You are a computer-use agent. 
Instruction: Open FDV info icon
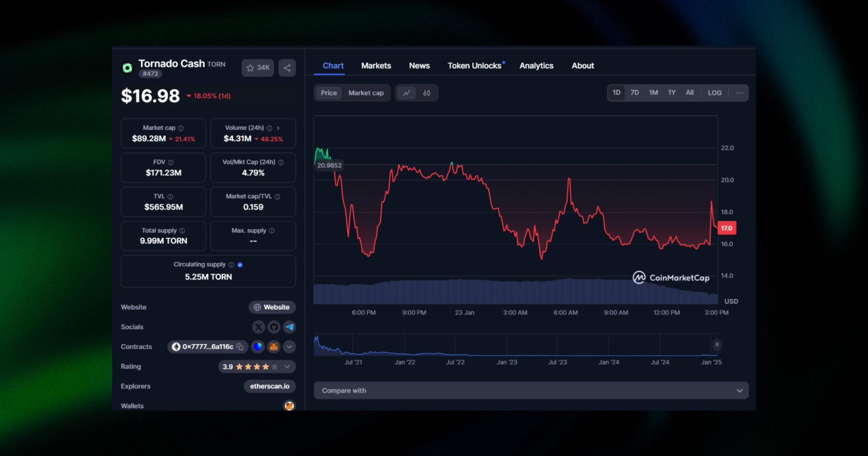pos(170,162)
